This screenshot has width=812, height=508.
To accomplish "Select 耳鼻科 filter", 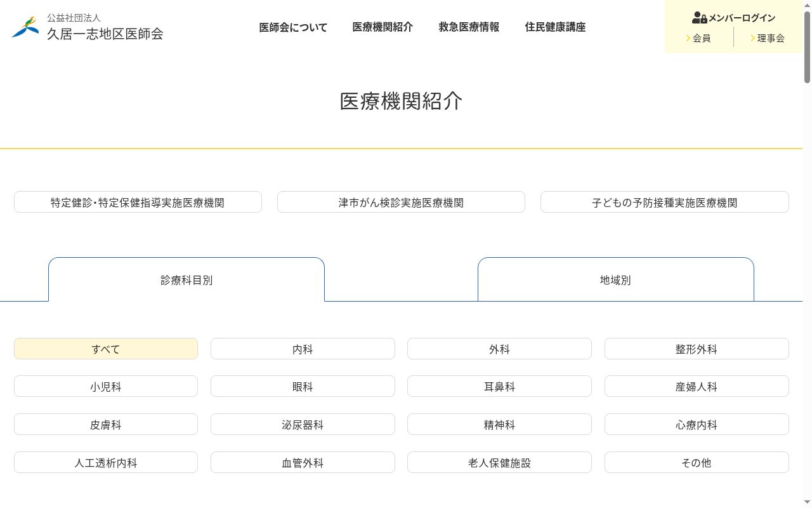I will click(499, 386).
